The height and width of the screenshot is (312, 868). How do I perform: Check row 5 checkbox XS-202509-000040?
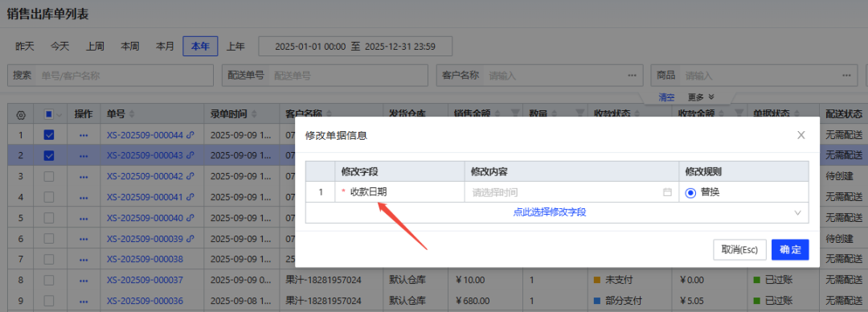pos(49,218)
